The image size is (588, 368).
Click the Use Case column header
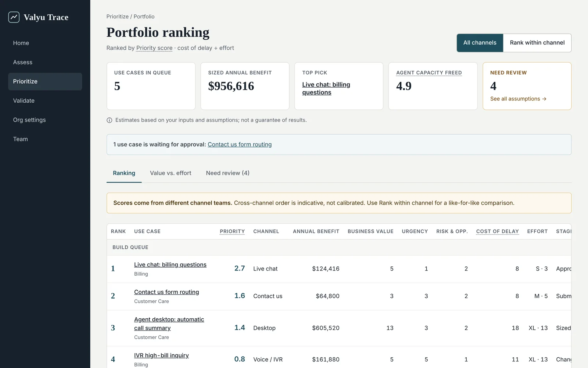[147, 231]
